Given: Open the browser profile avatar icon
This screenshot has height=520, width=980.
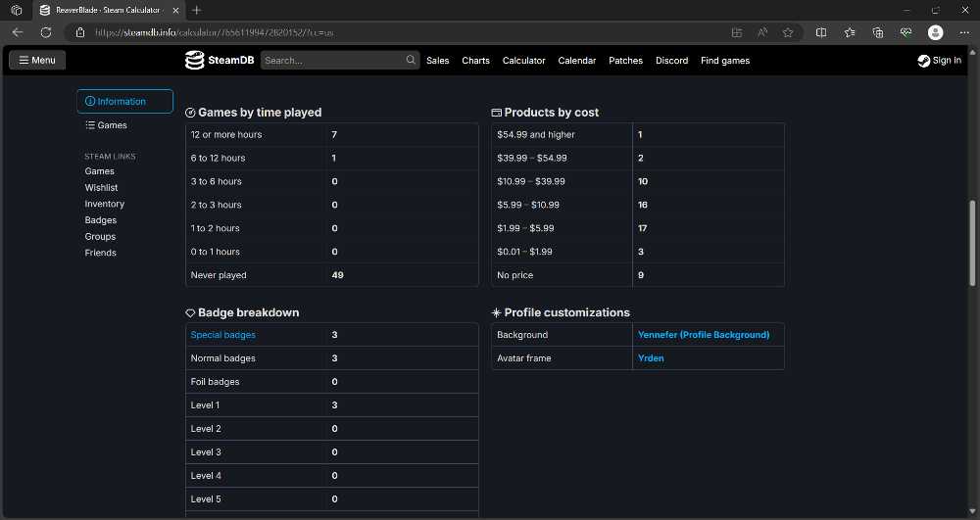Looking at the screenshot, I should tap(935, 32).
